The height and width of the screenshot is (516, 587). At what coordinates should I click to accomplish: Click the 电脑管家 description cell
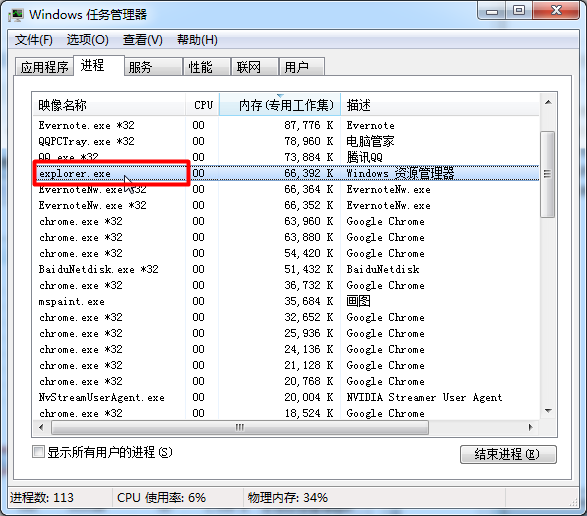(x=370, y=141)
